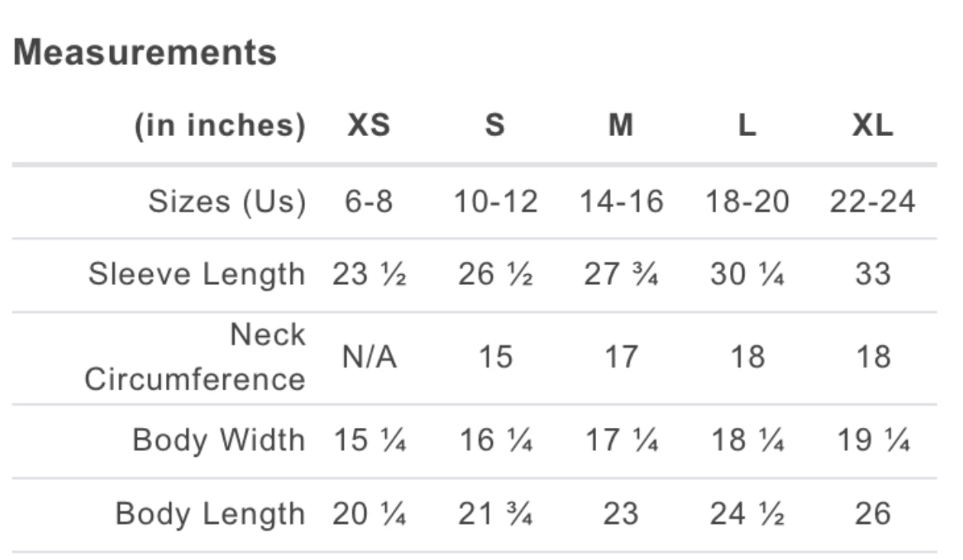Select the 22-24 US size cell
The image size is (963, 560).
tap(873, 202)
